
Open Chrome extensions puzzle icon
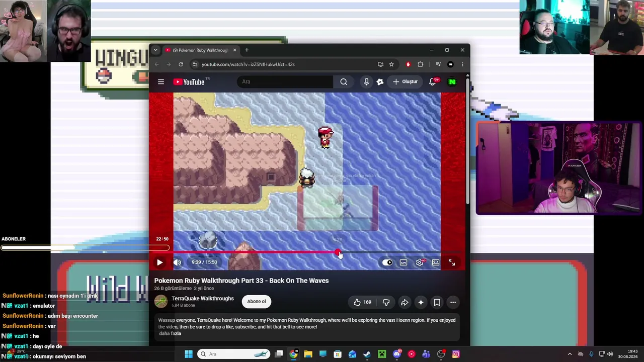[x=420, y=64]
